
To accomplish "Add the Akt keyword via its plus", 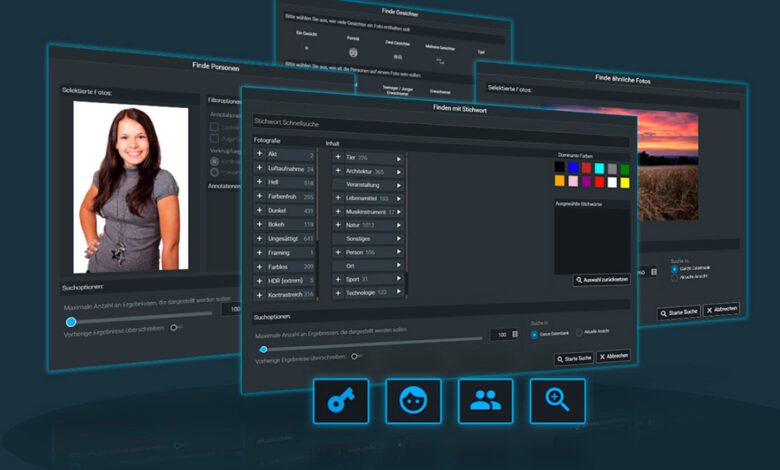I will click(x=259, y=154).
